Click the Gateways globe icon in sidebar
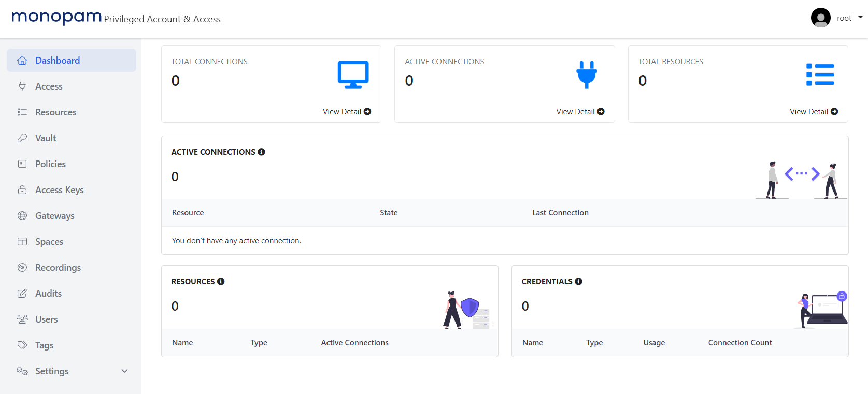868x394 pixels. point(22,216)
